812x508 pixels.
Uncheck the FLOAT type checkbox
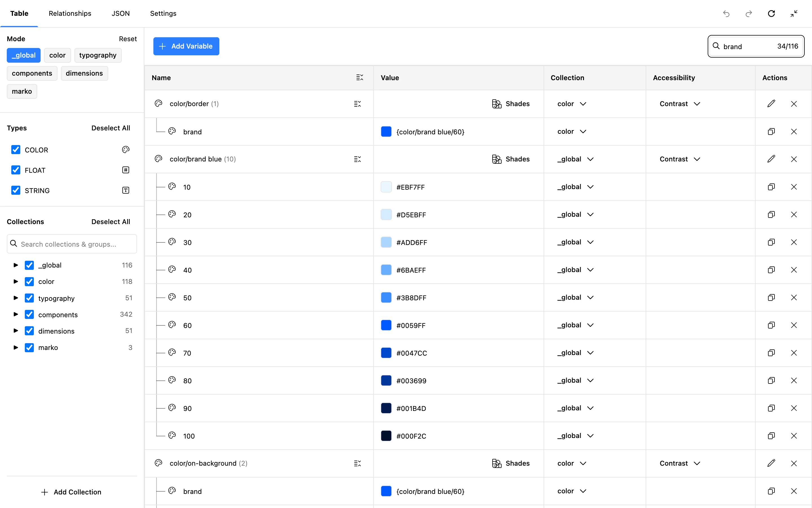coord(16,170)
